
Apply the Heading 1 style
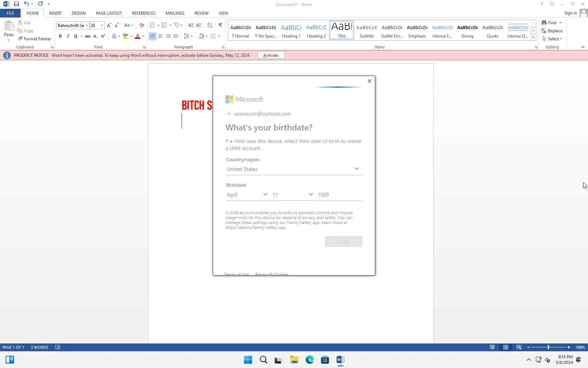pyautogui.click(x=291, y=30)
